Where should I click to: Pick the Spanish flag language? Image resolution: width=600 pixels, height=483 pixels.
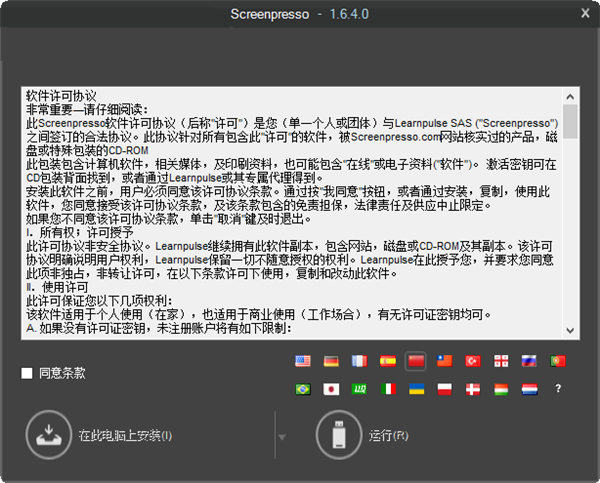click(388, 361)
